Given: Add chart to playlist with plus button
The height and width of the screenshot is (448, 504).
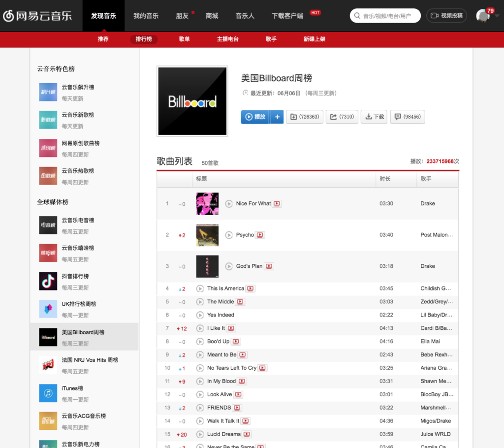Looking at the screenshot, I should (x=277, y=117).
